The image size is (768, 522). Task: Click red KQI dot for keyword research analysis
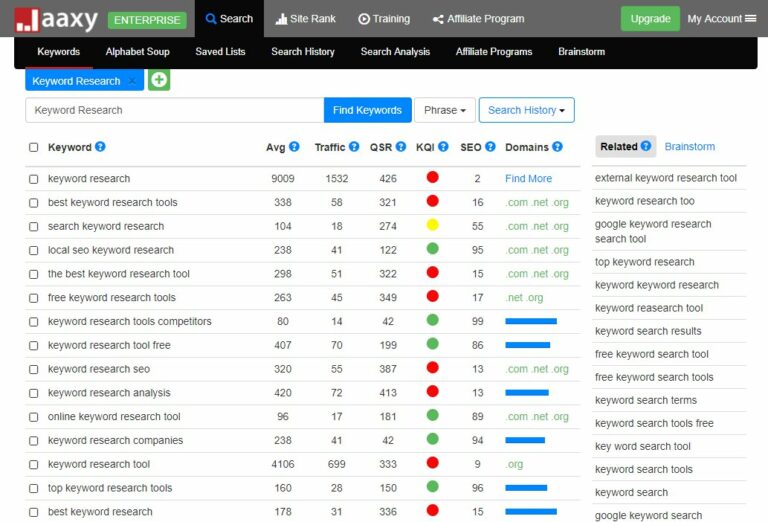[x=432, y=391]
